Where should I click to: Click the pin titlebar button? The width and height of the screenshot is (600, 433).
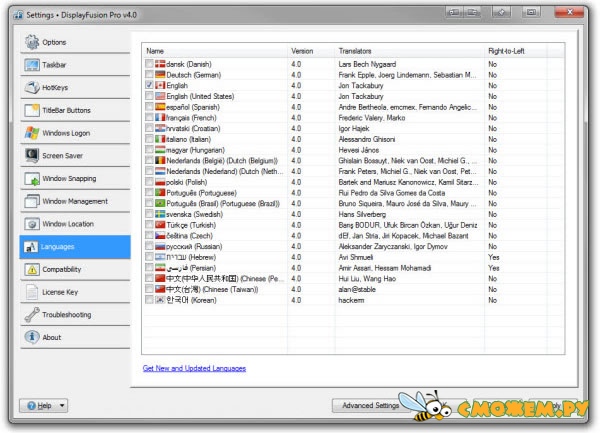501,12
